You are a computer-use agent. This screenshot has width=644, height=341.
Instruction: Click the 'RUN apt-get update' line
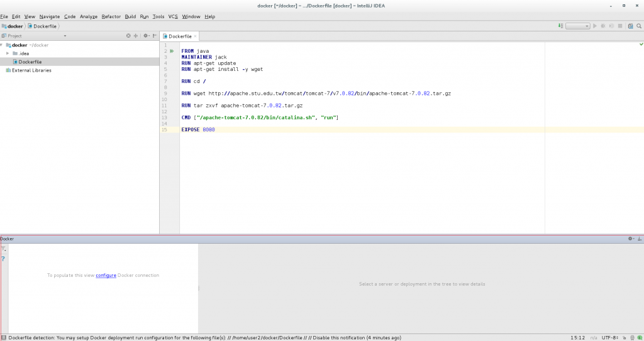(x=209, y=63)
